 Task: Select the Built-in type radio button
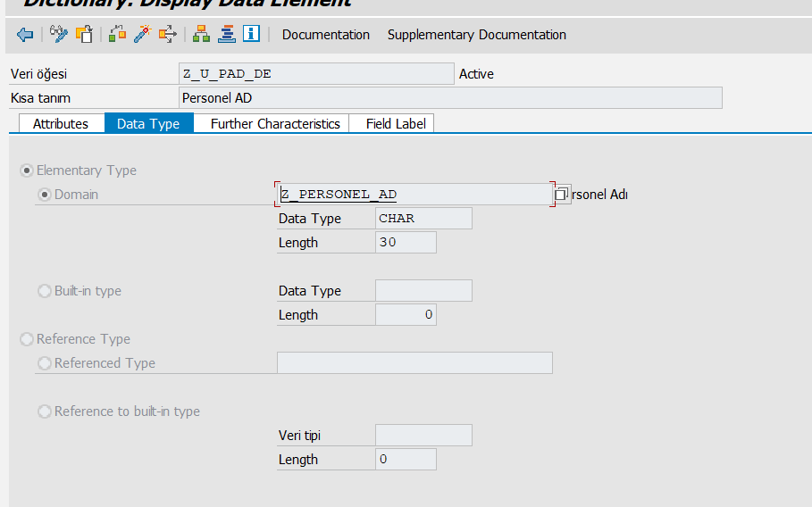(45, 291)
